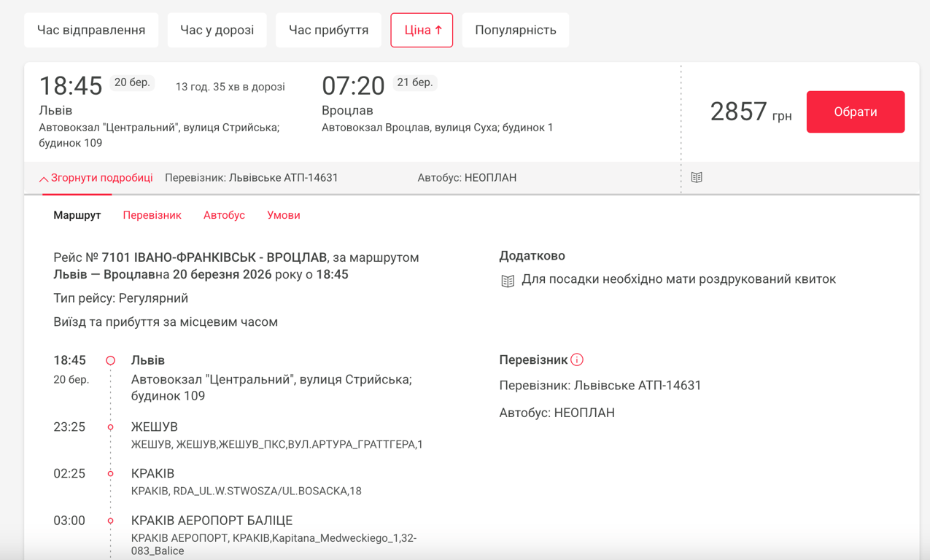Click the Краків Аеропорт Баліце stop marker
This screenshot has height=560, width=930.
pos(111,521)
